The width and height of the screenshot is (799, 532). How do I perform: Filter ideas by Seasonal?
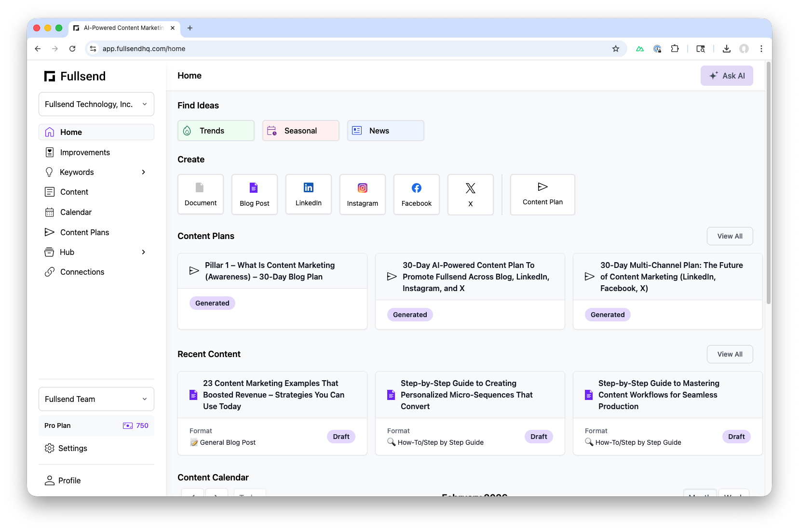(300, 130)
